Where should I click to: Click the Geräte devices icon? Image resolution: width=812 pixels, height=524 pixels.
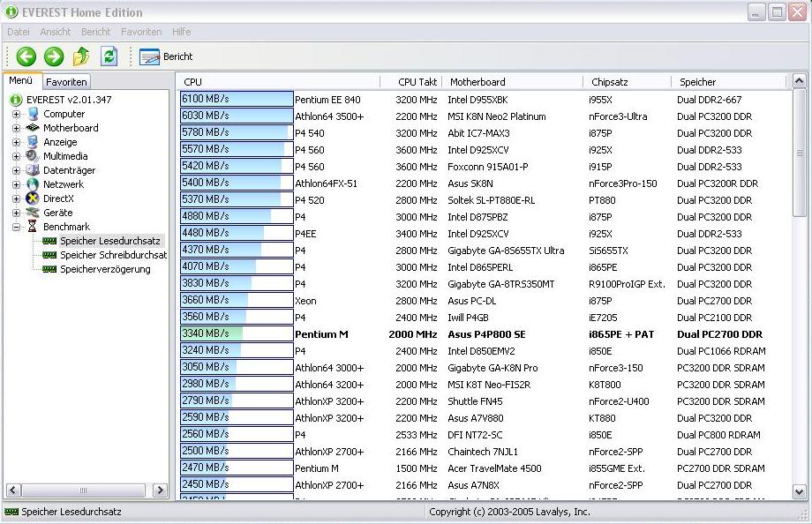[33, 212]
